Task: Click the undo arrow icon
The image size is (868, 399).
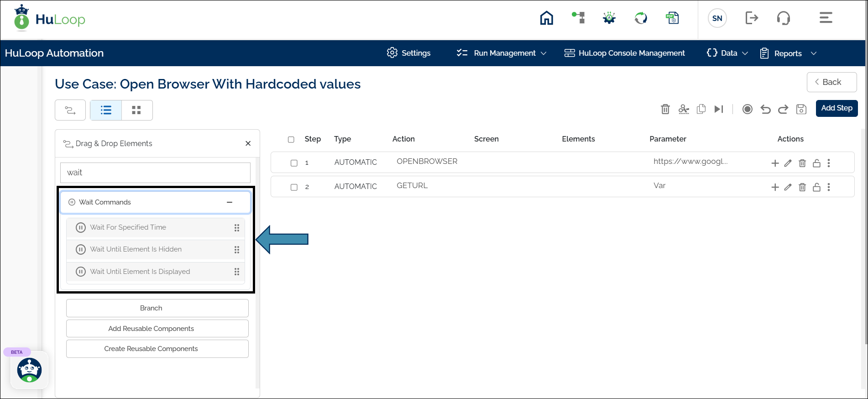Action: pyautogui.click(x=765, y=109)
